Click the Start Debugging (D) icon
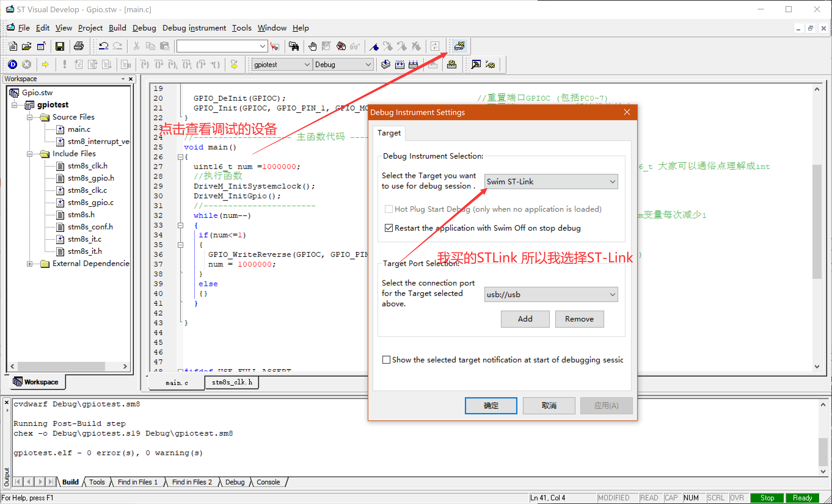Viewport: 832px width, 504px height. (x=13, y=64)
